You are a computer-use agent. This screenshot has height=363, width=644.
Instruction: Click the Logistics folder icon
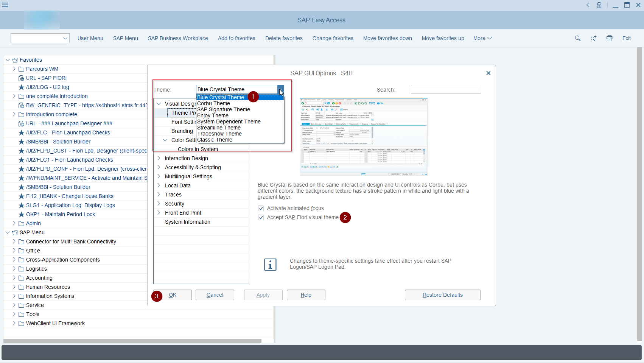coord(22,269)
